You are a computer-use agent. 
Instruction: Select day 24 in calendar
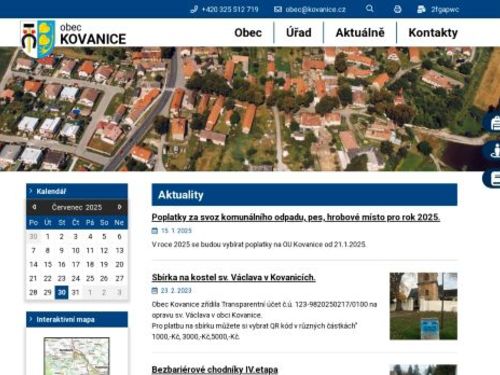(76, 278)
